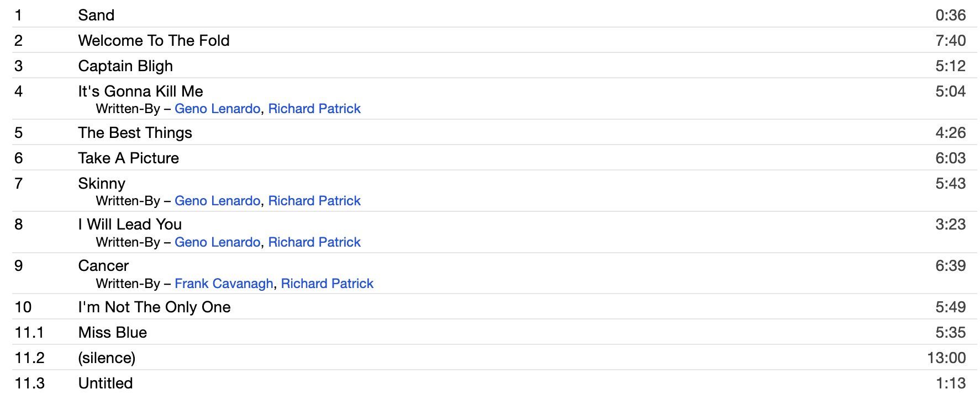Open Geno Lenardo link under I Will Lead You

217,242
